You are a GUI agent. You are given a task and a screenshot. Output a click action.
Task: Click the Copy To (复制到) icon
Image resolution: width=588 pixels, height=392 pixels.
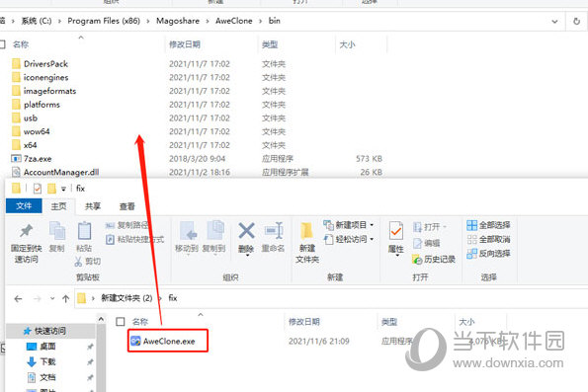[214, 230]
